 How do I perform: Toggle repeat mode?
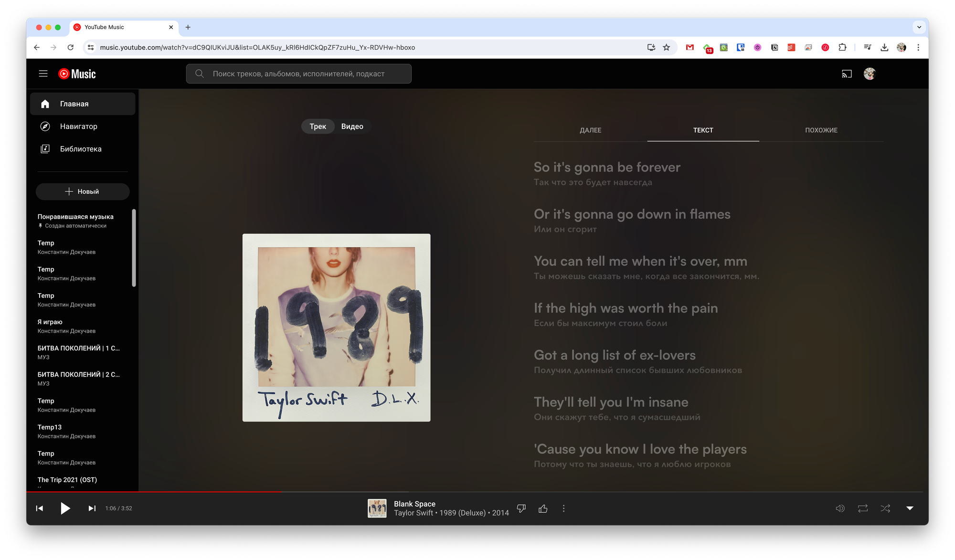[x=862, y=508]
